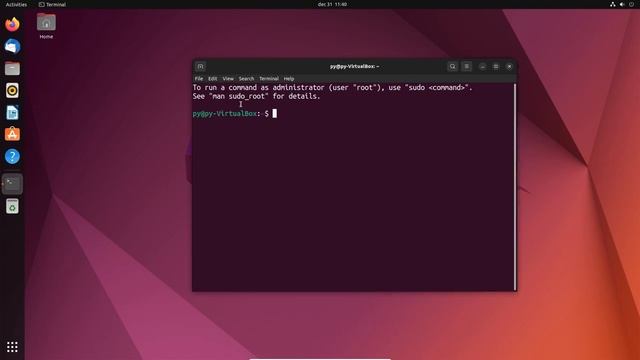Viewport: 640px width, 360px height.
Task: Open the network status icon in top bar
Action: click(613, 4)
